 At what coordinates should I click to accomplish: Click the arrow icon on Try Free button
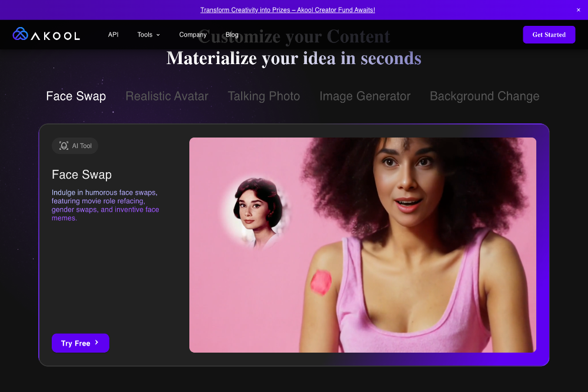[x=98, y=343]
